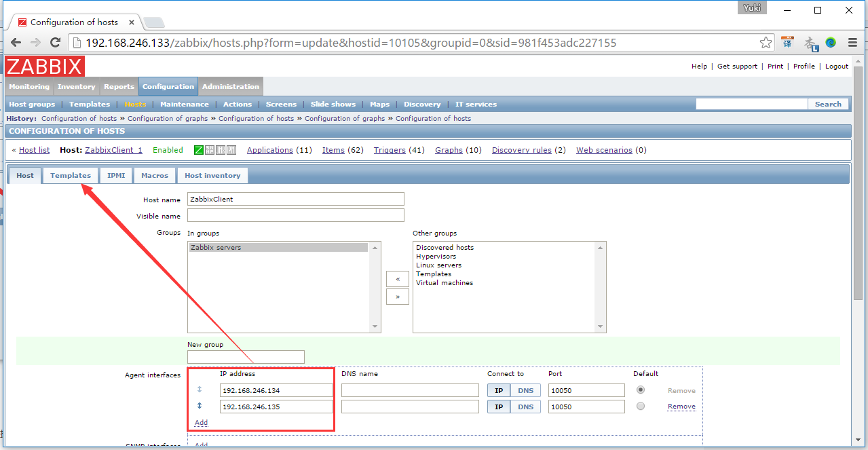Click the Search button
The height and width of the screenshot is (450, 868).
(828, 104)
